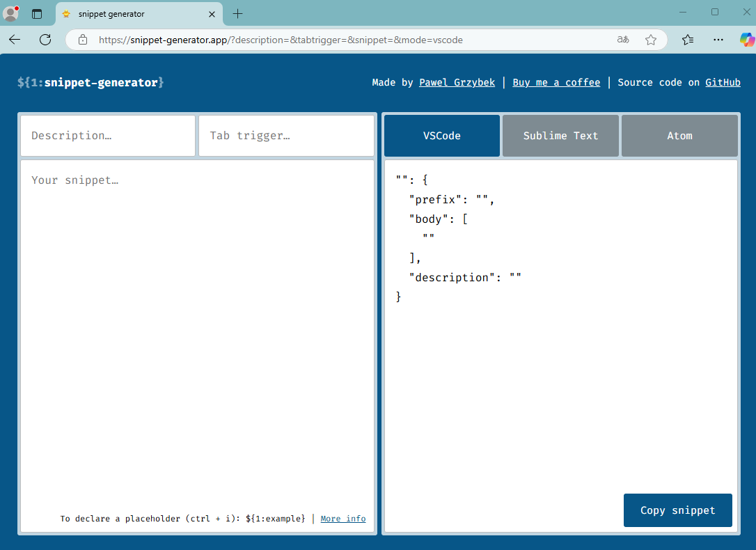756x550 pixels.
Task: Click the address bar URL
Action: (x=281, y=40)
